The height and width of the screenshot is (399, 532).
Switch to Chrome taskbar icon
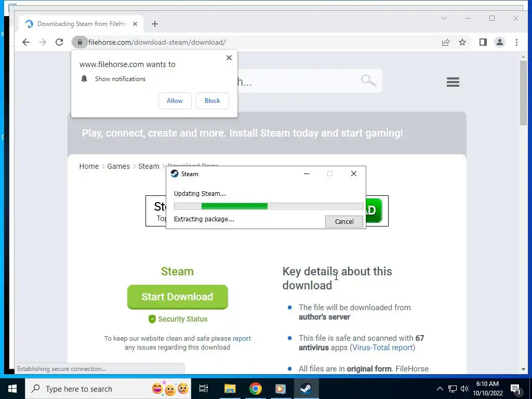(256, 389)
